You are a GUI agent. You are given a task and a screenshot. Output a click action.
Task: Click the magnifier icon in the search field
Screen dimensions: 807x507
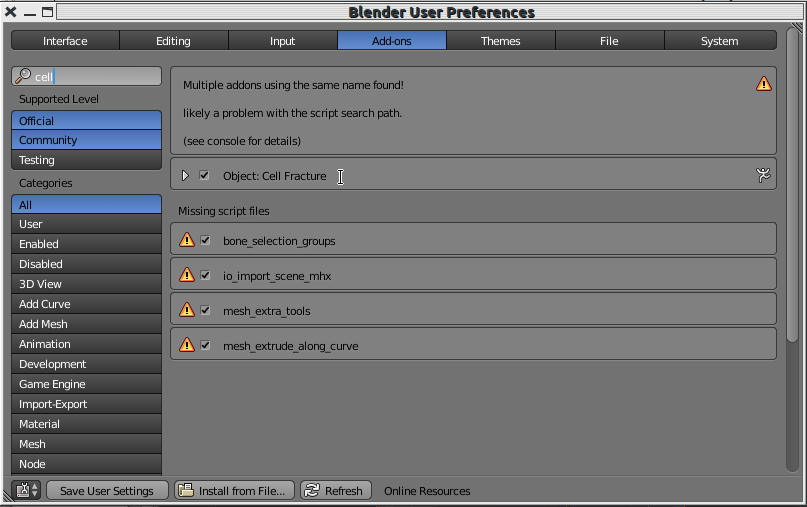23,76
